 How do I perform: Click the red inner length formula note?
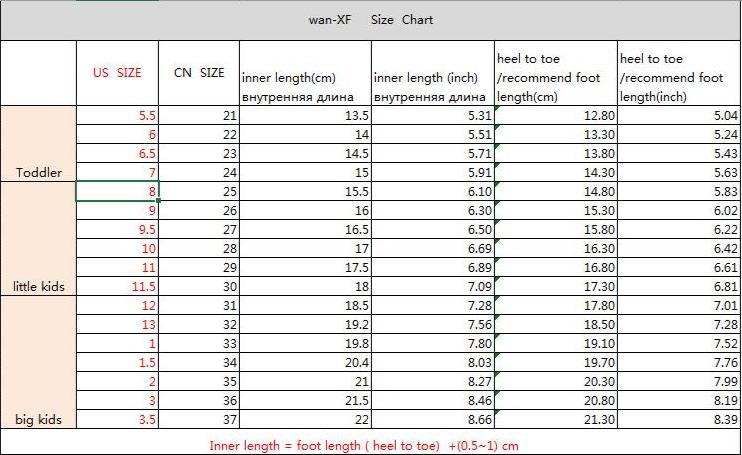tap(370, 445)
